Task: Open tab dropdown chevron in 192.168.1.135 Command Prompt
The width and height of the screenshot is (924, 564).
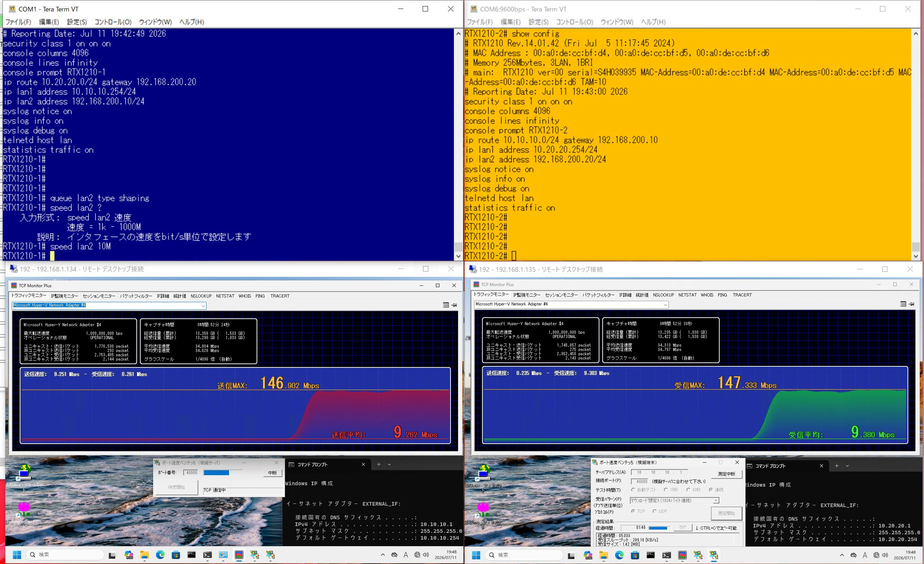Action: tap(847, 466)
